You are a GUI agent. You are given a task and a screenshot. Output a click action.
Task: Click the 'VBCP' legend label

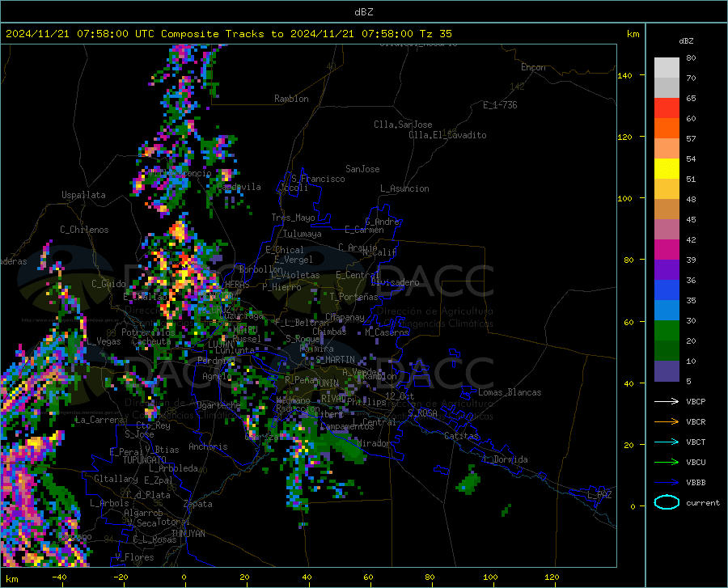(x=696, y=401)
